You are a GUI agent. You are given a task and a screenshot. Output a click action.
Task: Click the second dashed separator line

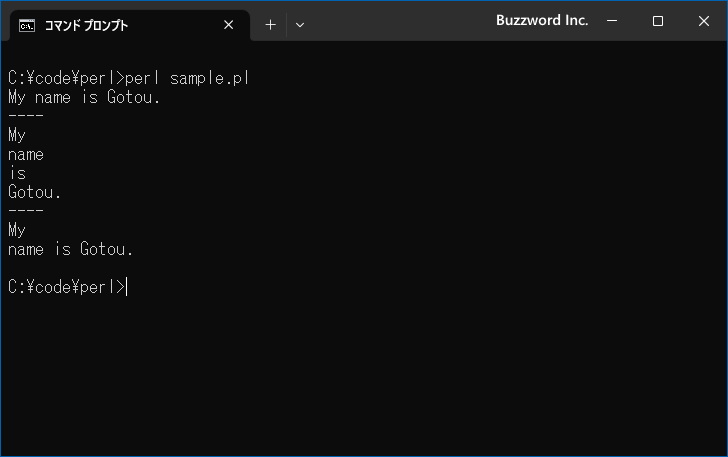26,210
